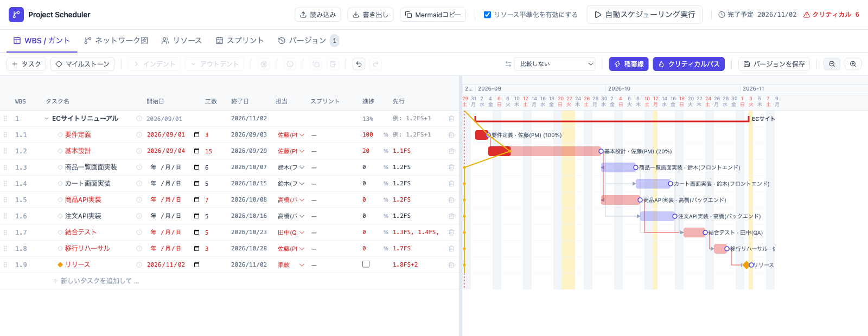The height and width of the screenshot is (336, 868).
Task: Open the 柔軟 dropdown for リリース
Action: pos(291,264)
